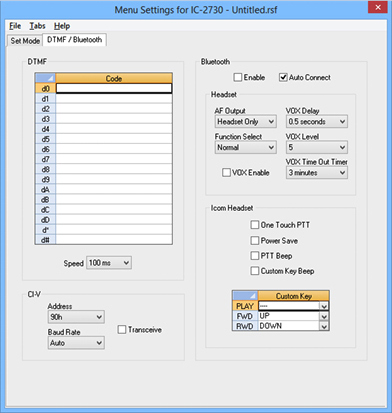
Task: Click the Custom Key column header
Action: [294, 296]
